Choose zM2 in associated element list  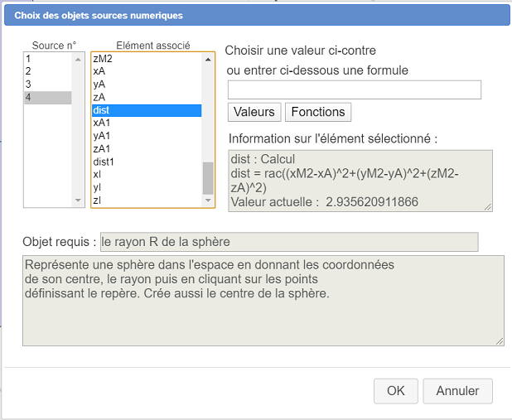click(x=147, y=59)
